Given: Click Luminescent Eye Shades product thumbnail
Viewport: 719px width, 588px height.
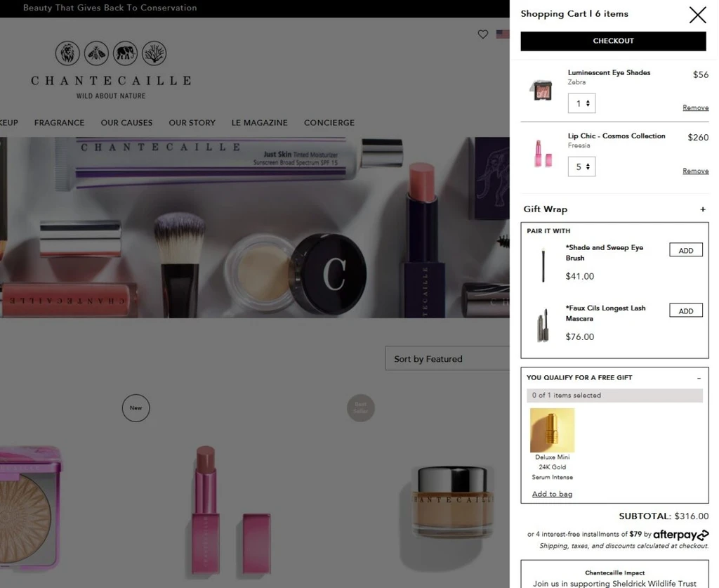Looking at the screenshot, I should tap(543, 89).
